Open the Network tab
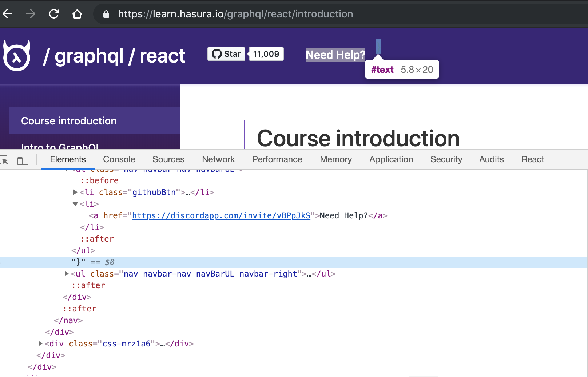Image resolution: width=588 pixels, height=377 pixels. 218,159
